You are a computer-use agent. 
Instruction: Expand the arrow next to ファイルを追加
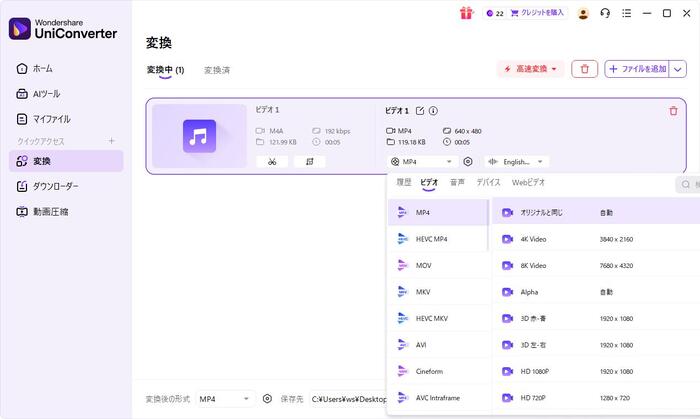click(678, 69)
